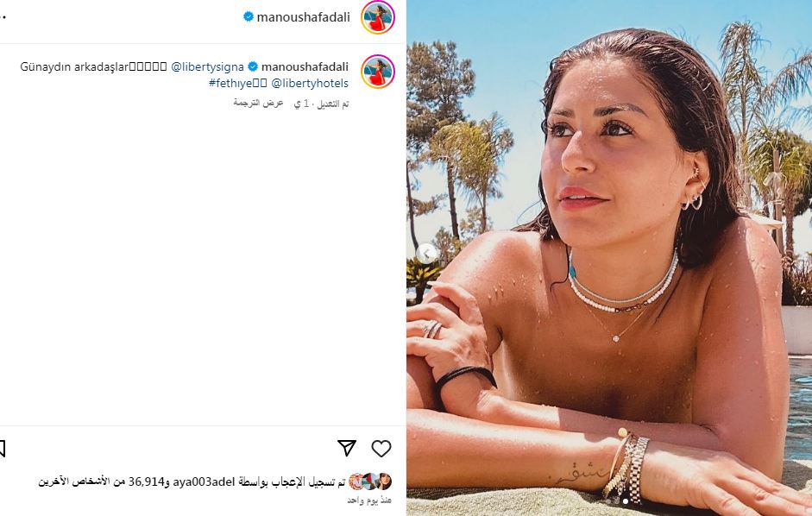The height and width of the screenshot is (516, 812).
Task: Open profile picture story ring in post header
Action: click(x=377, y=17)
